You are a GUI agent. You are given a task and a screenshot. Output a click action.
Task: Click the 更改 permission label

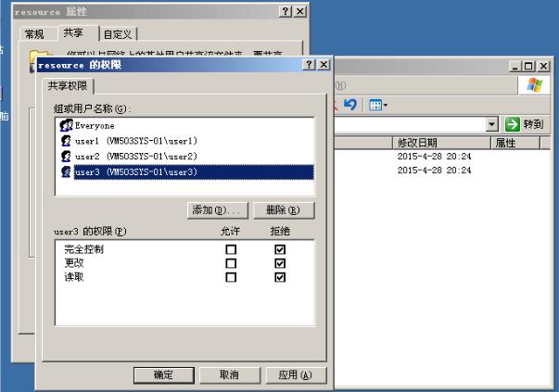[74, 263]
